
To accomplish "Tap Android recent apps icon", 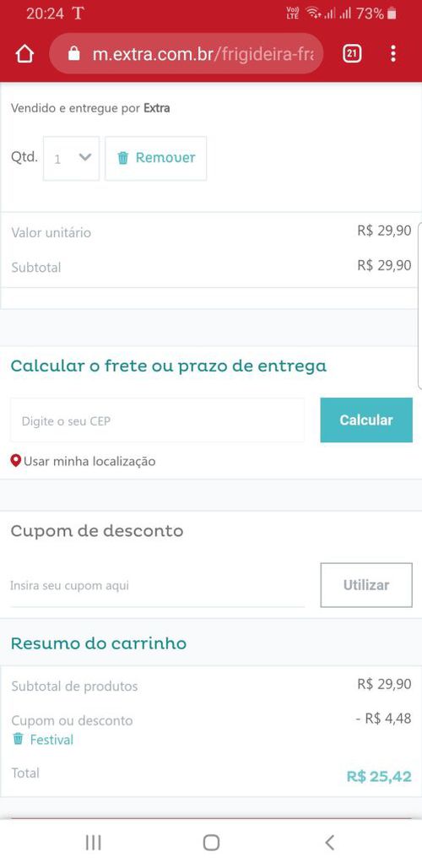I will coord(94,843).
